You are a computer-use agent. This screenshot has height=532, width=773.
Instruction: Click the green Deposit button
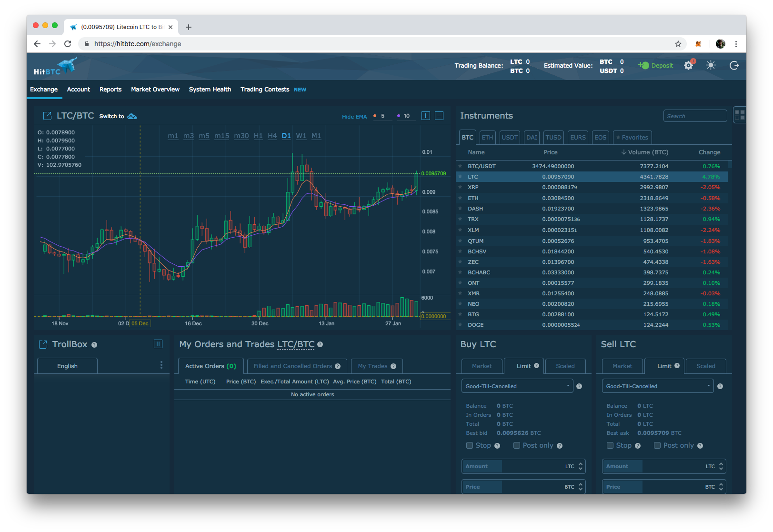[656, 66]
